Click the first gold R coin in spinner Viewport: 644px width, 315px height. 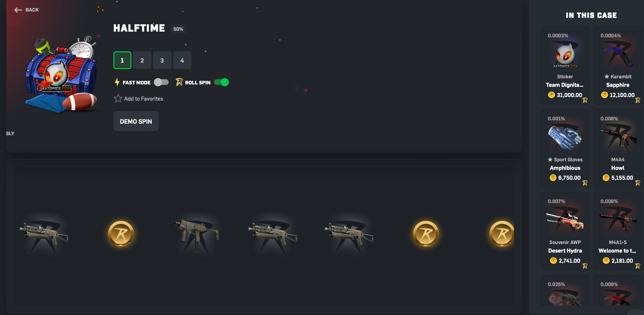121,234
